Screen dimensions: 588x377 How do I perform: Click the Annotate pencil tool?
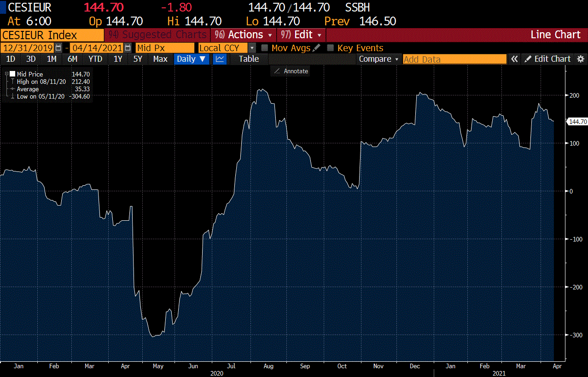click(277, 71)
